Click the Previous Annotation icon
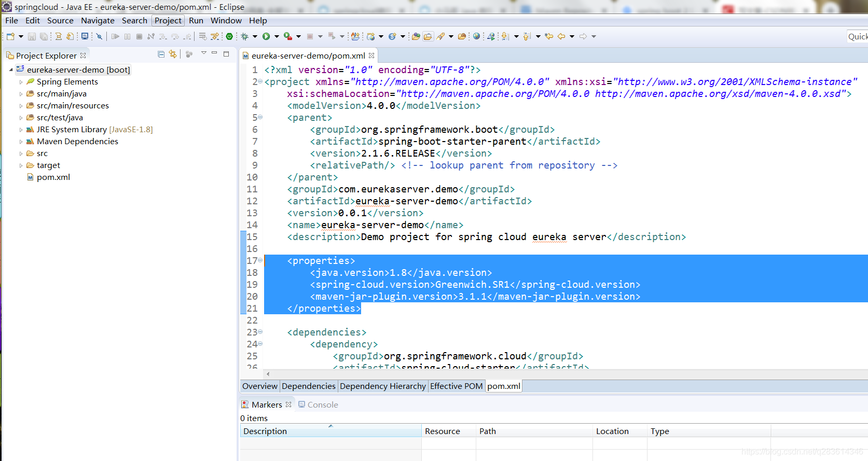 tap(527, 36)
